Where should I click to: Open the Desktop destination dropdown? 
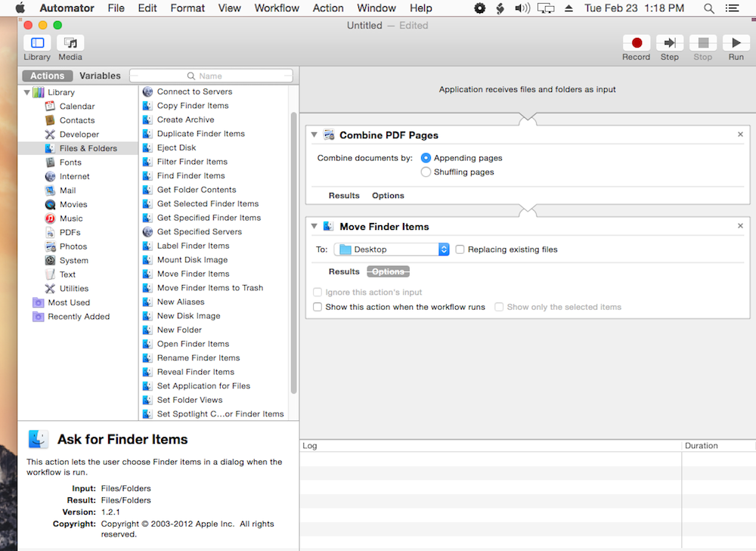(x=392, y=249)
